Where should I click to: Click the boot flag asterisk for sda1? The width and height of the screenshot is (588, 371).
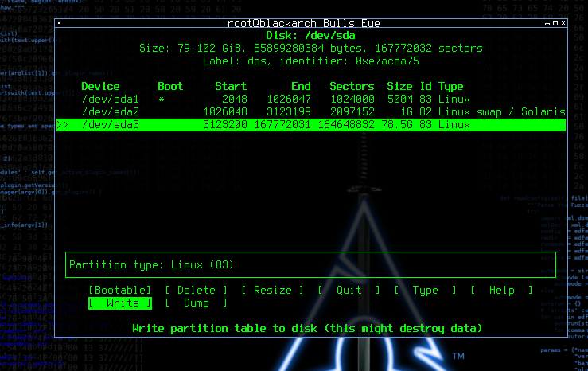click(162, 100)
